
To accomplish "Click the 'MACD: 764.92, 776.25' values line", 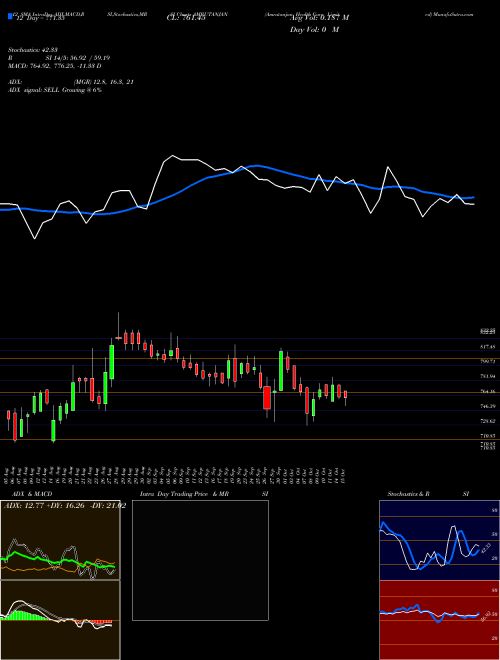I will point(55,66).
